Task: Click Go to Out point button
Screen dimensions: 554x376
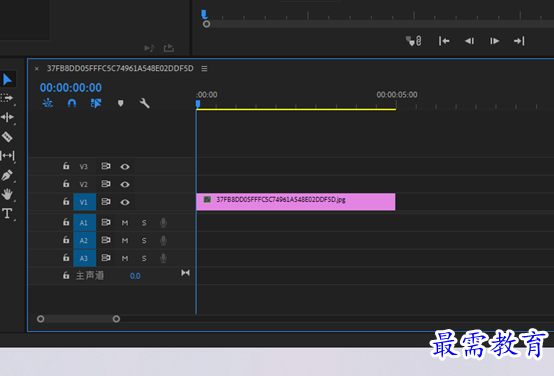Action: click(x=519, y=41)
